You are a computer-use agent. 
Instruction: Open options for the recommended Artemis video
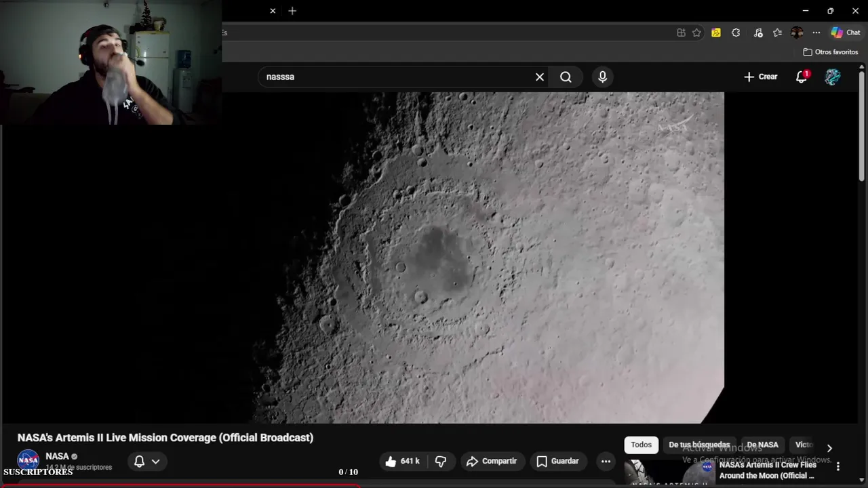pos(838,466)
